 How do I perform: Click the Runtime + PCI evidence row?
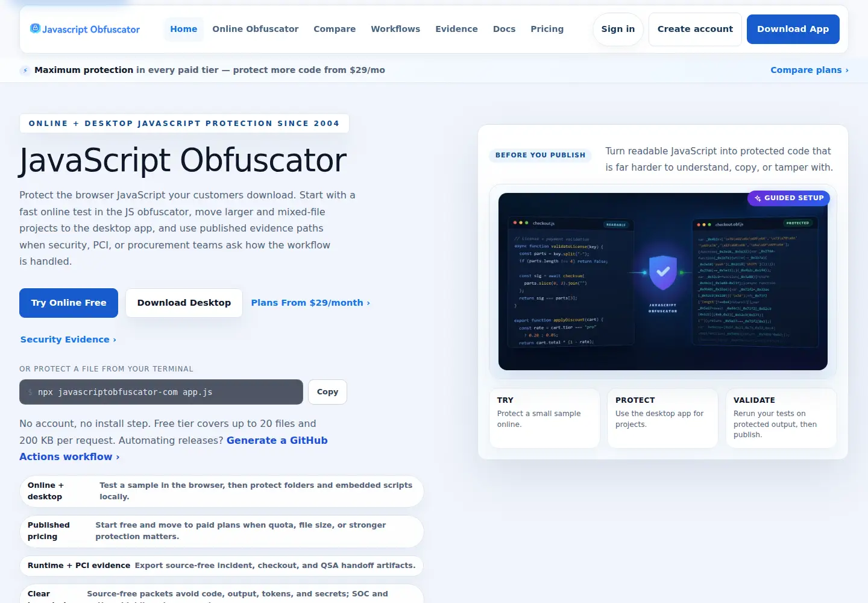pyautogui.click(x=222, y=566)
